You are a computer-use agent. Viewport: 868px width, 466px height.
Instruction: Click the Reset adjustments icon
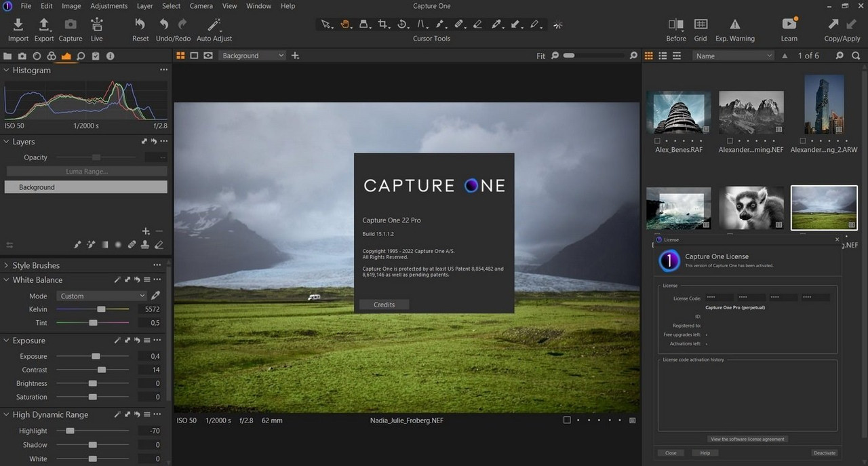[x=140, y=24]
